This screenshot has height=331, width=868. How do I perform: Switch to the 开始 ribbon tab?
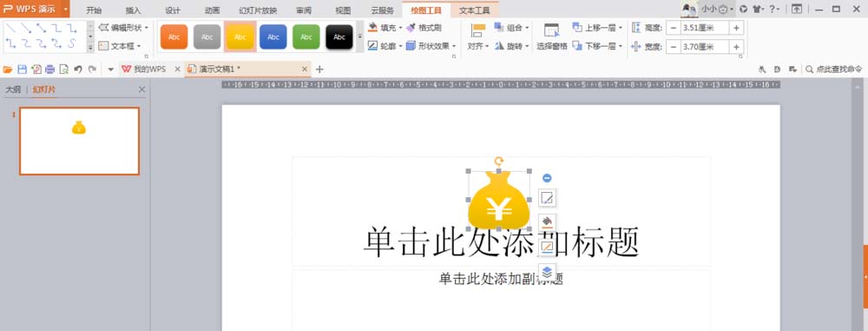pyautogui.click(x=94, y=10)
